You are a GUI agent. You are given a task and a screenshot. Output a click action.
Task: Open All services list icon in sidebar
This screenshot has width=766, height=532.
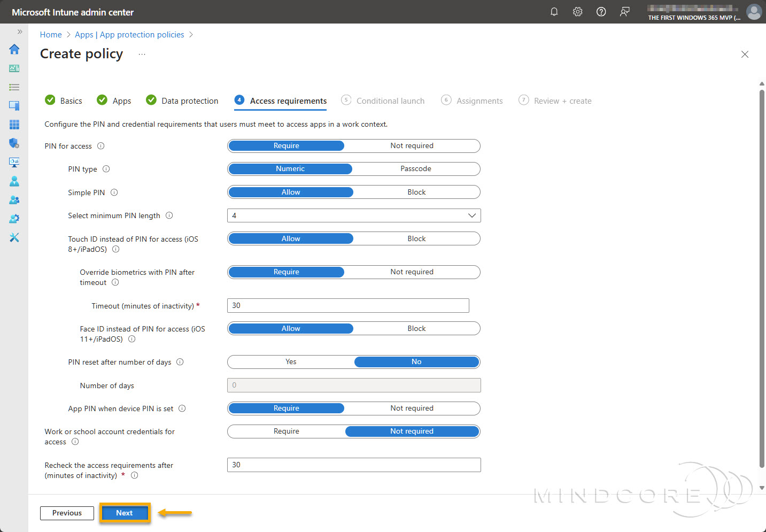pyautogui.click(x=14, y=87)
